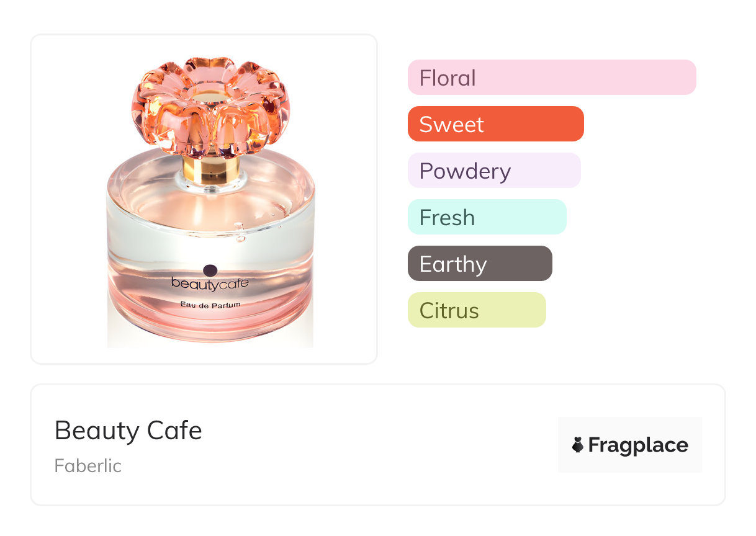756x536 pixels.
Task: Click the beautycafe label on the bottle
Action: [210, 284]
